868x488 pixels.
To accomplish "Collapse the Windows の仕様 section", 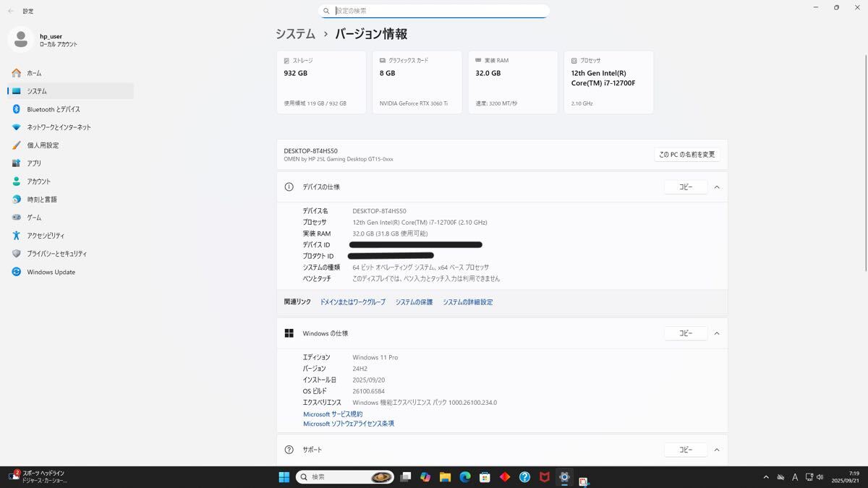I will [x=717, y=333].
